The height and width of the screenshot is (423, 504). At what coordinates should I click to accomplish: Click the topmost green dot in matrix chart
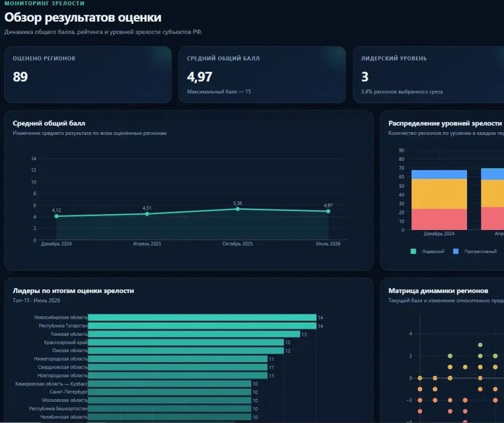click(480, 345)
